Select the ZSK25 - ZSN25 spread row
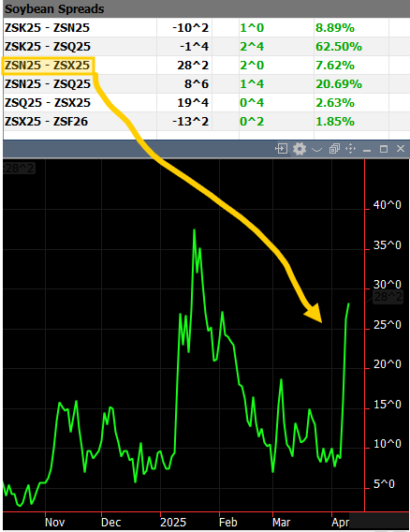Image resolution: width=410 pixels, height=532 pixels. pos(206,27)
